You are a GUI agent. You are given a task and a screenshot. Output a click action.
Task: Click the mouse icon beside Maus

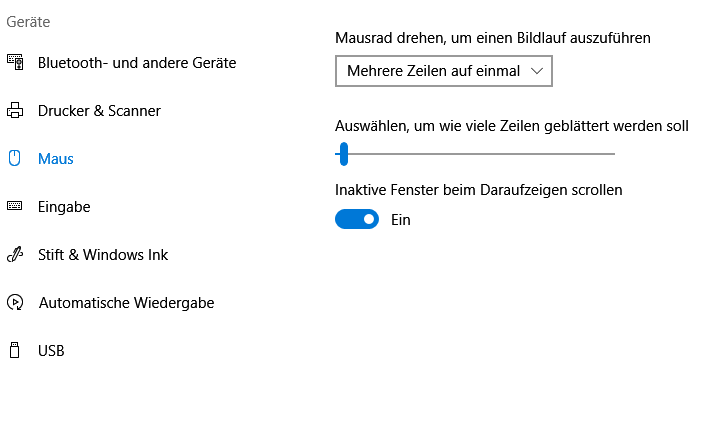click(x=15, y=158)
